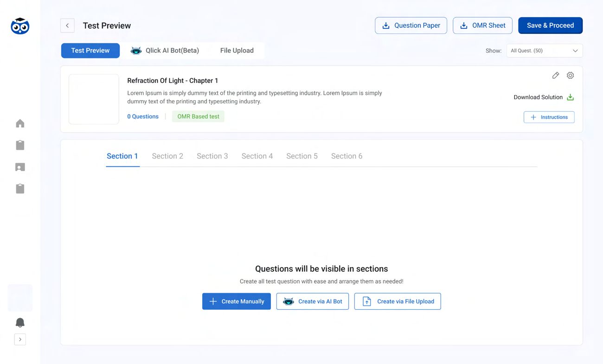This screenshot has height=364, width=603.
Task: Switch to the File Upload tab
Action: coord(237,51)
